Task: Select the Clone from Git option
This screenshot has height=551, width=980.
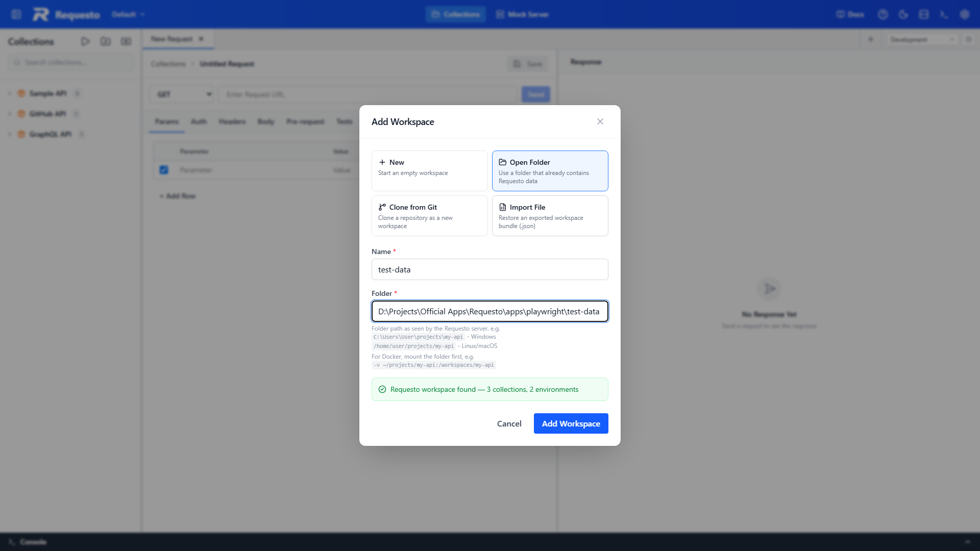Action: pos(430,216)
